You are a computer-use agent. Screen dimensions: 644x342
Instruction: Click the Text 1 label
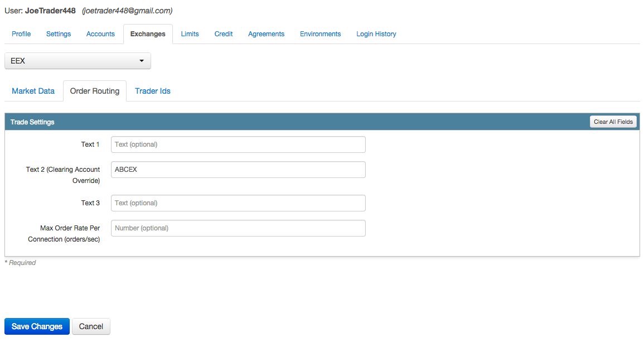tap(90, 144)
